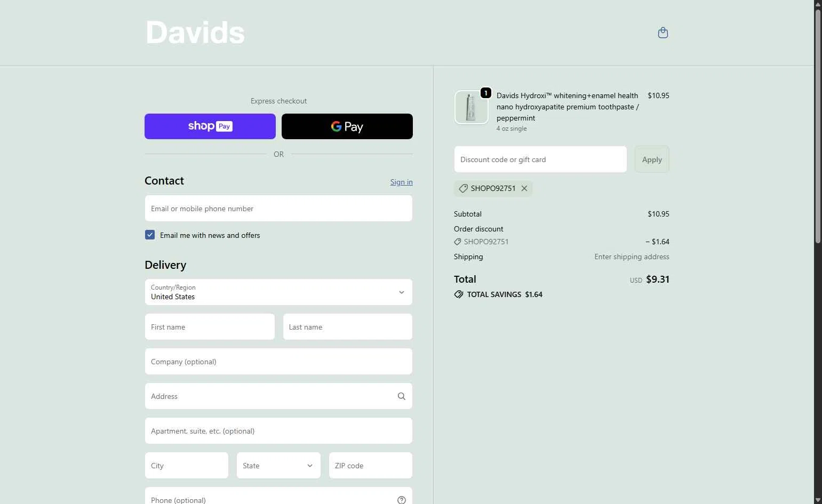The width and height of the screenshot is (822, 504).
Task: Click the 'TOTAL SAVINGS' text
Action: 494,294
